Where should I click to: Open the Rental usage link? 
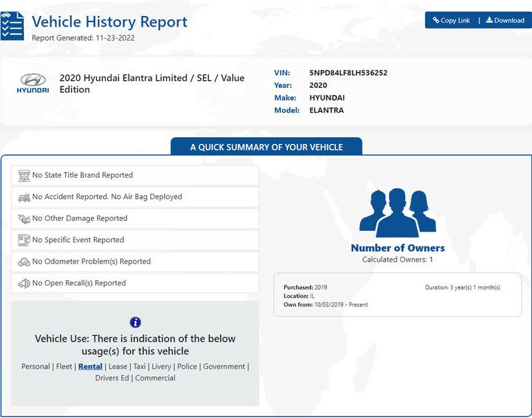[x=90, y=366]
